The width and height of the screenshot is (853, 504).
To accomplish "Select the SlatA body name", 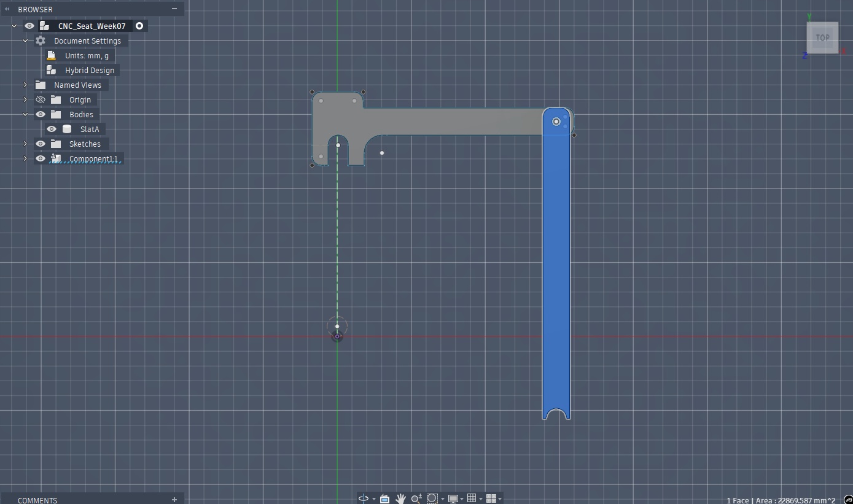I will [90, 129].
